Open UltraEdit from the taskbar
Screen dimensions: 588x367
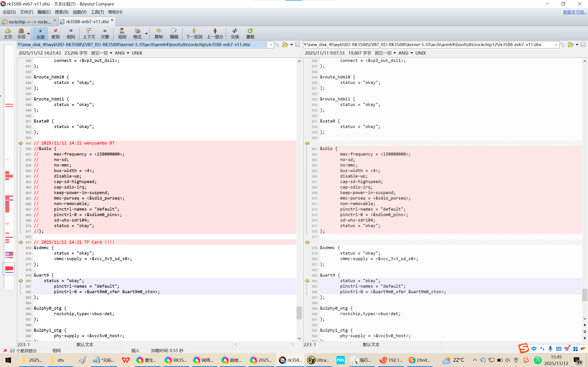point(318,360)
